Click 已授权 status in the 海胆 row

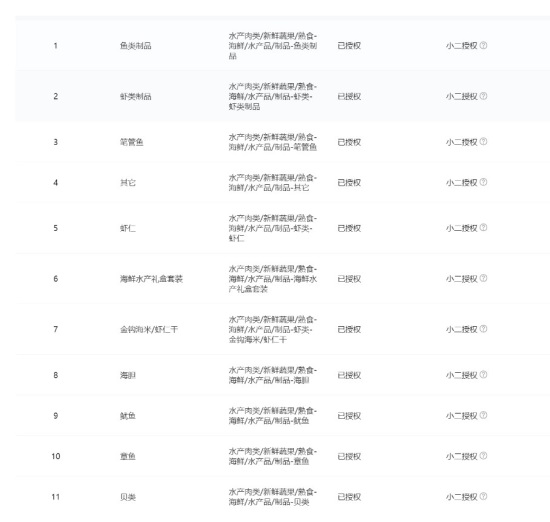349,375
